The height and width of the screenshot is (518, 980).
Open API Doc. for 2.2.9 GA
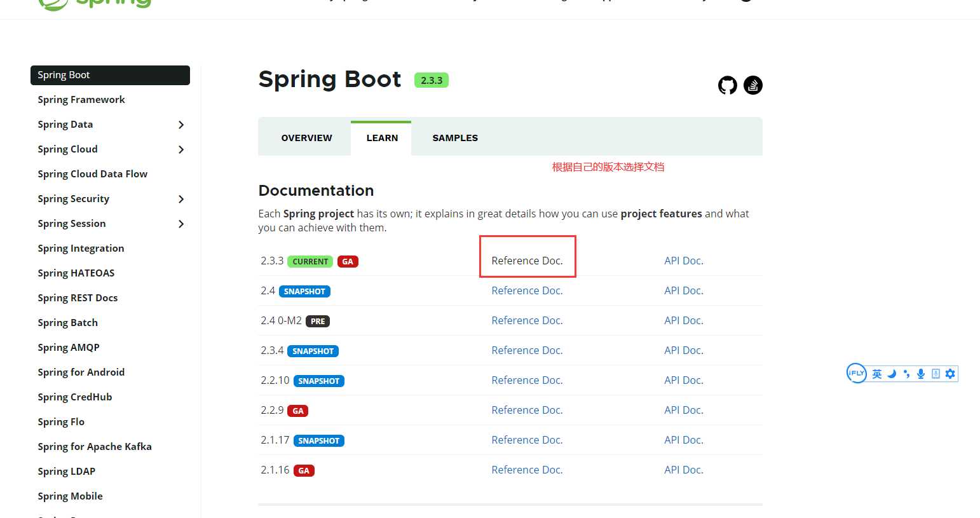point(684,410)
